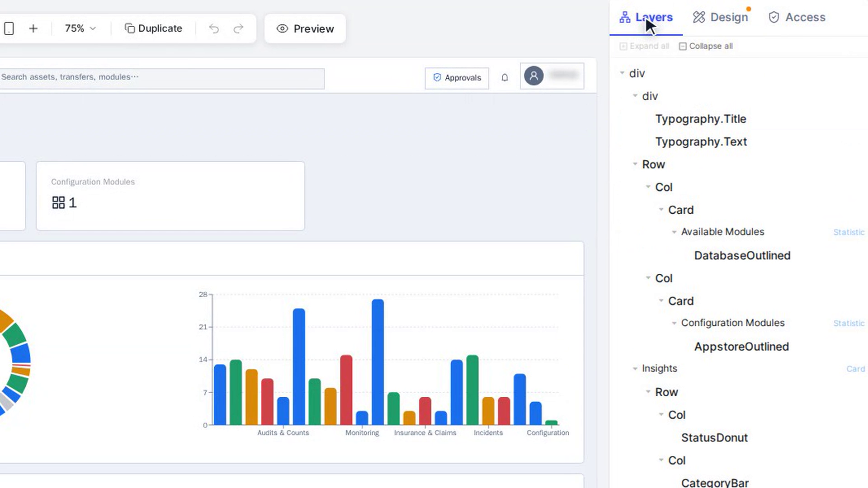Collapse the Insights tree node

pyautogui.click(x=635, y=369)
